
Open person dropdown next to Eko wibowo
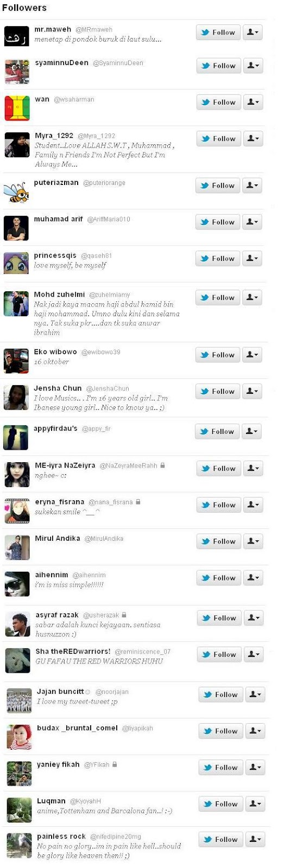click(x=253, y=355)
